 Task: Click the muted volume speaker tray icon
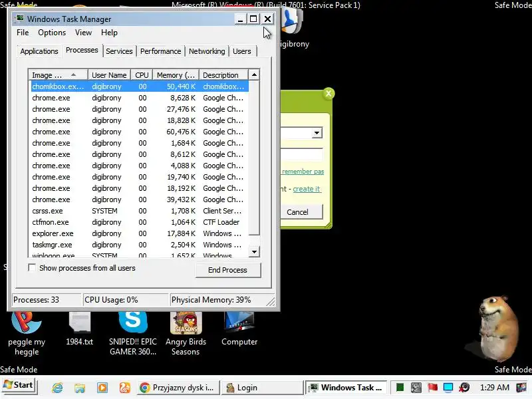point(464,387)
